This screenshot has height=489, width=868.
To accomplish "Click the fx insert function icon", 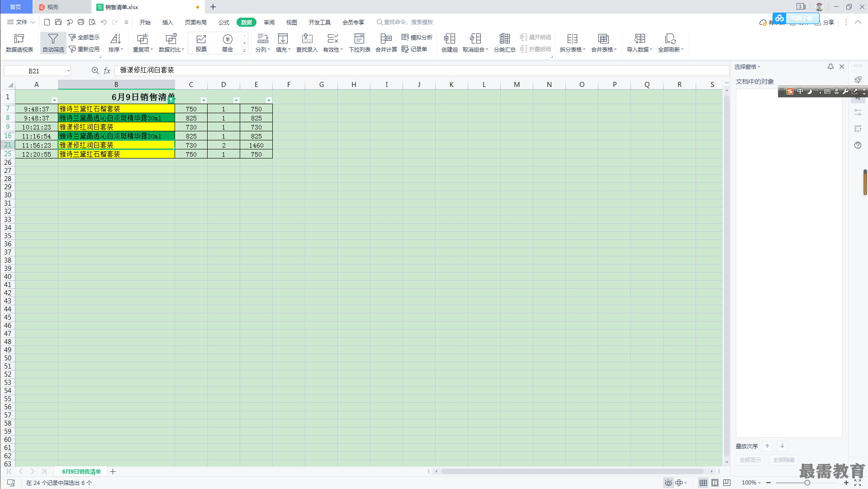I will click(x=107, y=71).
